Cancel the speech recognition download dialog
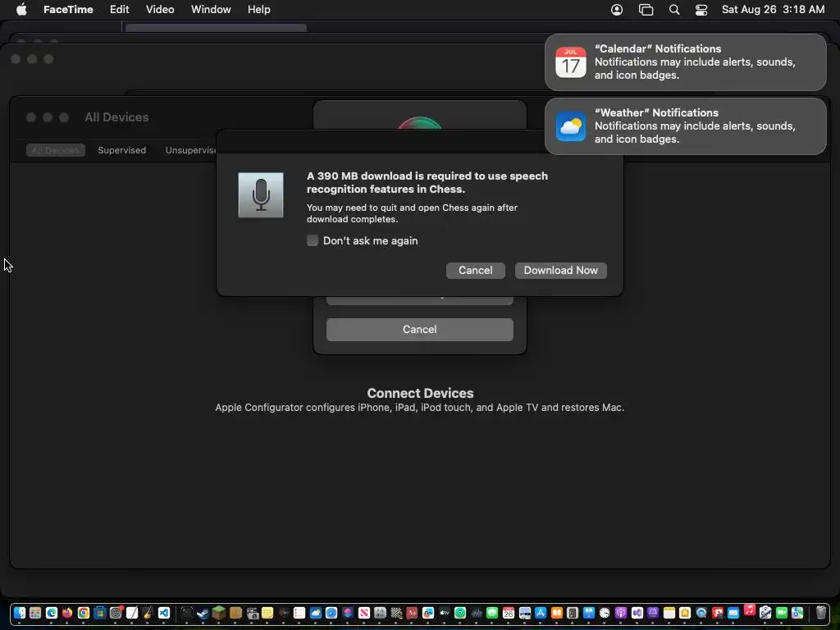Screen dimensions: 840x630 click(x=475, y=271)
